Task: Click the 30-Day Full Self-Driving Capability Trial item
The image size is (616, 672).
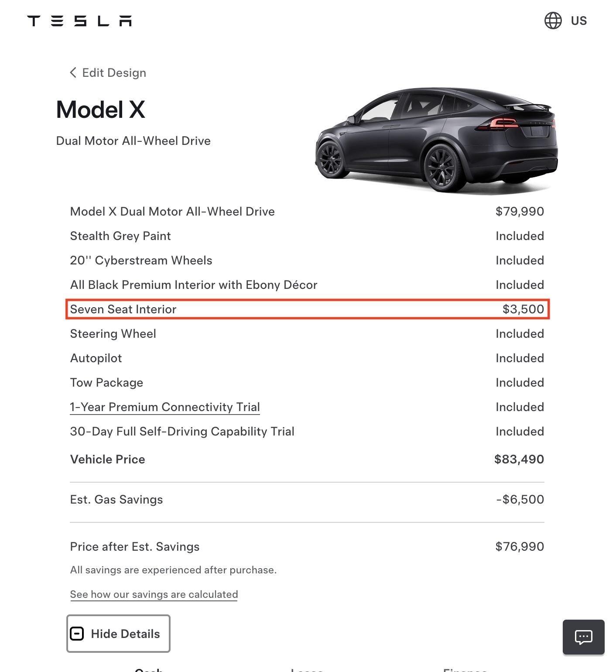Action: [182, 431]
